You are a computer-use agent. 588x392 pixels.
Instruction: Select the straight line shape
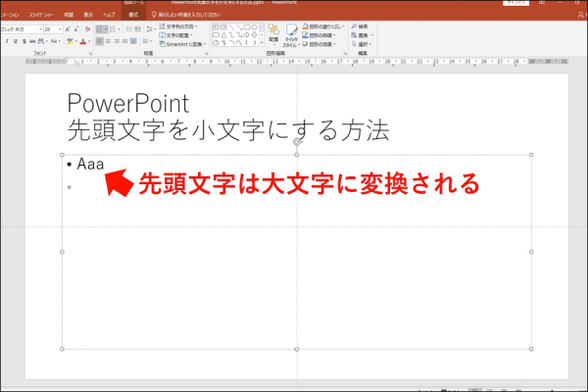coord(231,27)
